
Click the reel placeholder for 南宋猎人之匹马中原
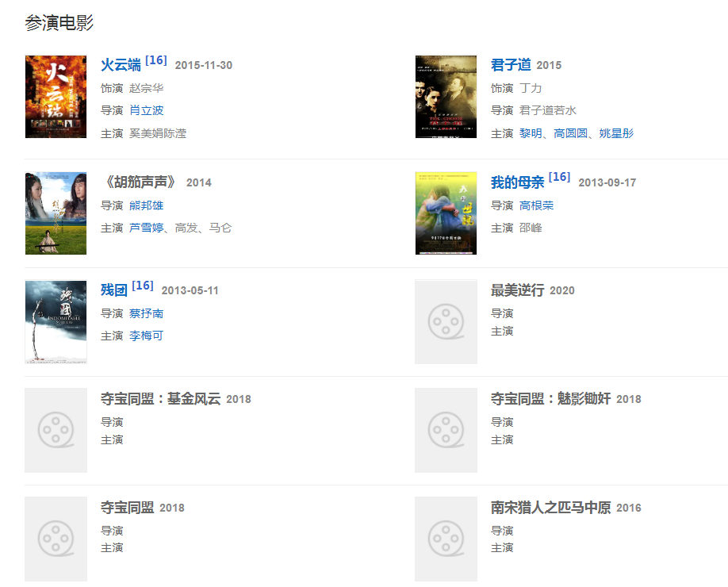[x=446, y=539]
